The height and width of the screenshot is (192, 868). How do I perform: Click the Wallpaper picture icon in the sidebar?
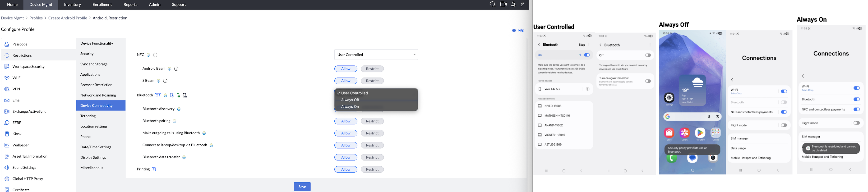click(x=7, y=145)
